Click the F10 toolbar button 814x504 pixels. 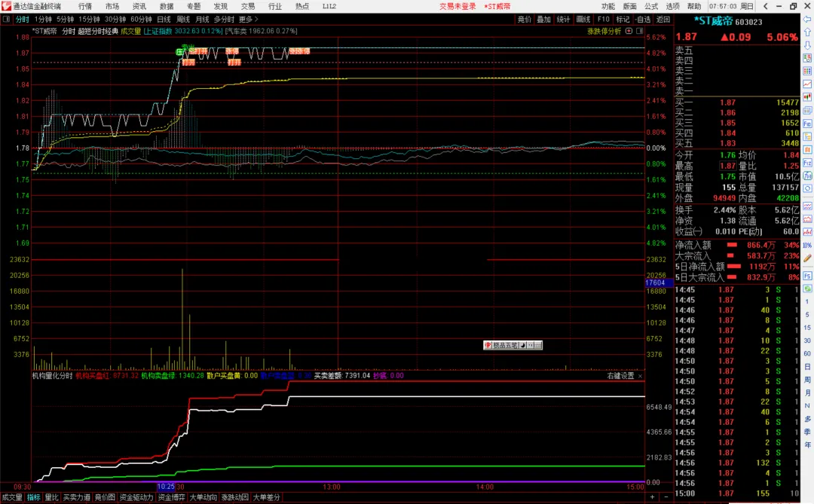pos(603,19)
